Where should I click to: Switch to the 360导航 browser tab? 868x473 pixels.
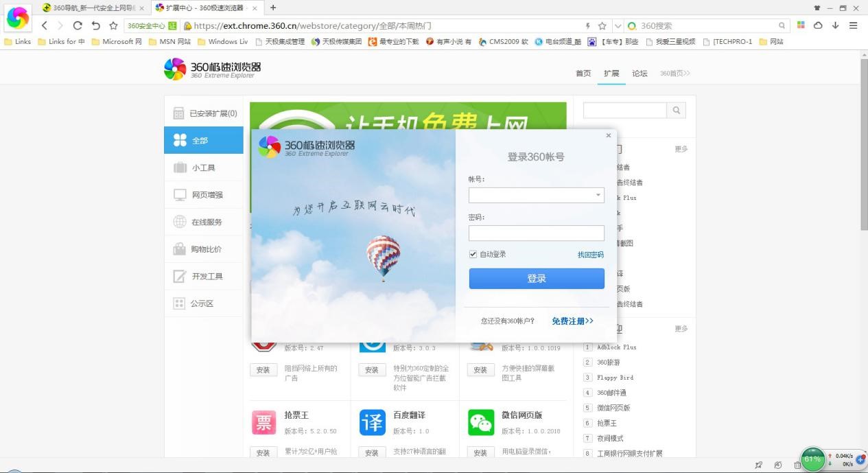(93, 8)
